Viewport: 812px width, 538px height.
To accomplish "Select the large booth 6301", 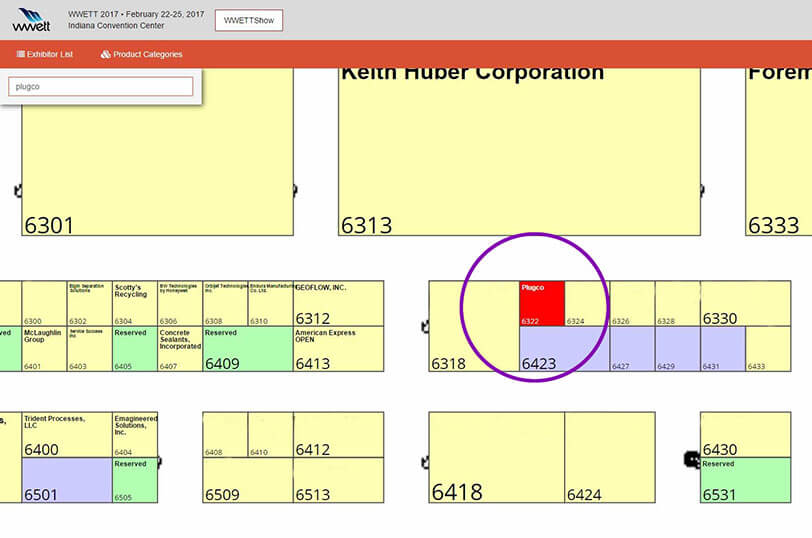I will tap(157, 152).
